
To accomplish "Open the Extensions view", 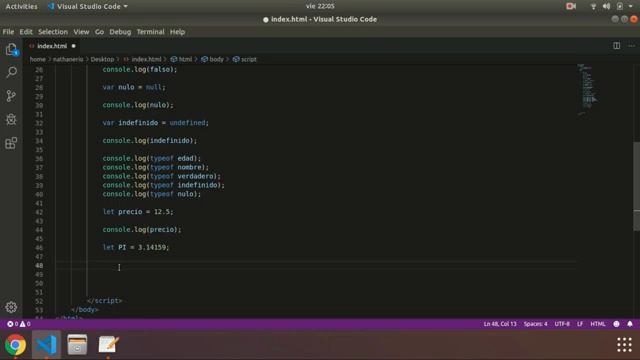I will pos(11,143).
